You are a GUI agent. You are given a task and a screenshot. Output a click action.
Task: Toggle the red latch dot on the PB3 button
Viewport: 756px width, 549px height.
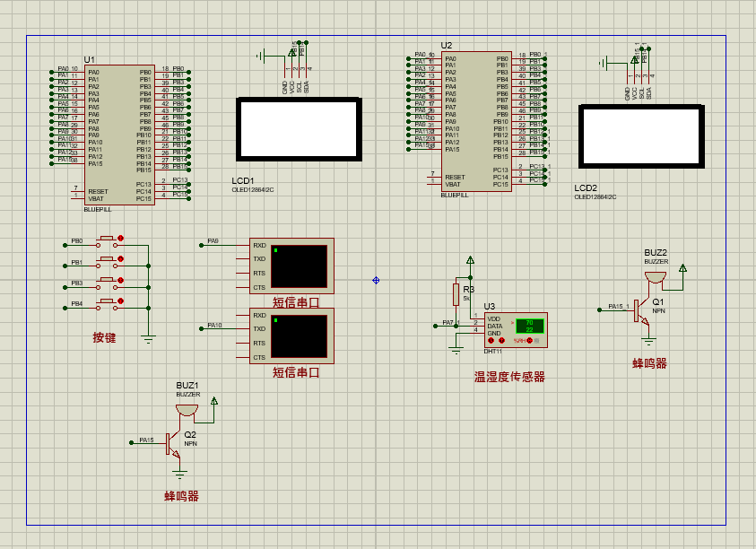coord(120,280)
